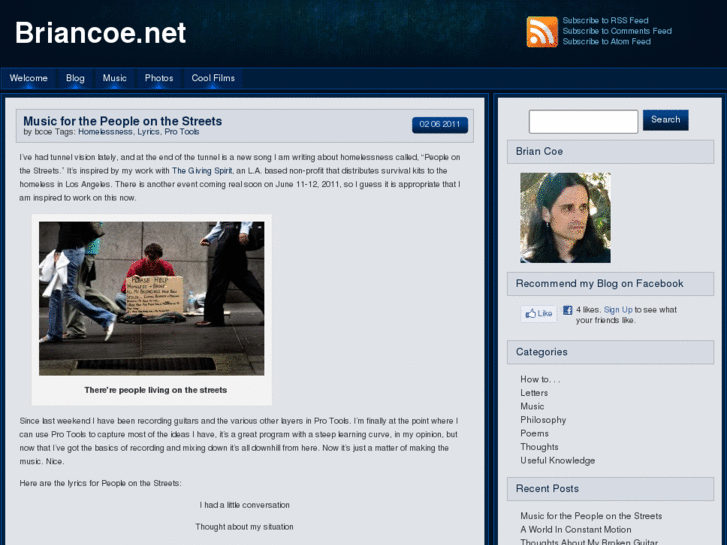Click the Categories sidebar heading

click(x=610, y=352)
